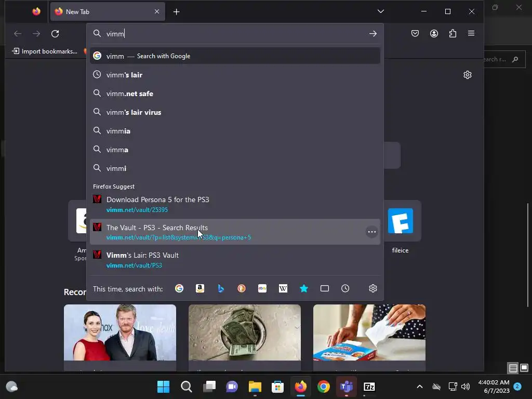Open the Windows Start menu
Viewport: 532px width, 399px height.
point(163,387)
